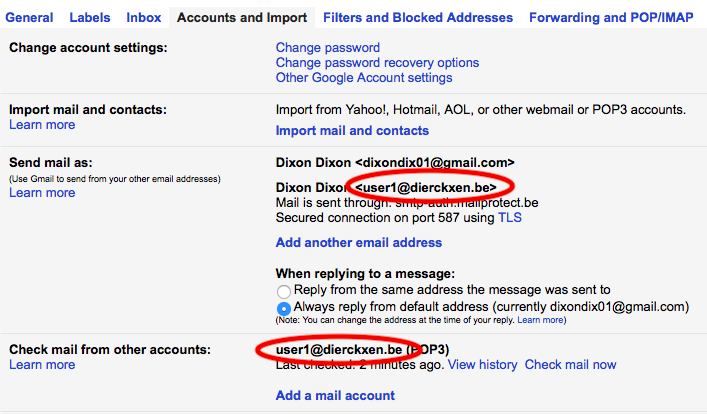Open Forwarding and POP/IMAP tab

(614, 18)
